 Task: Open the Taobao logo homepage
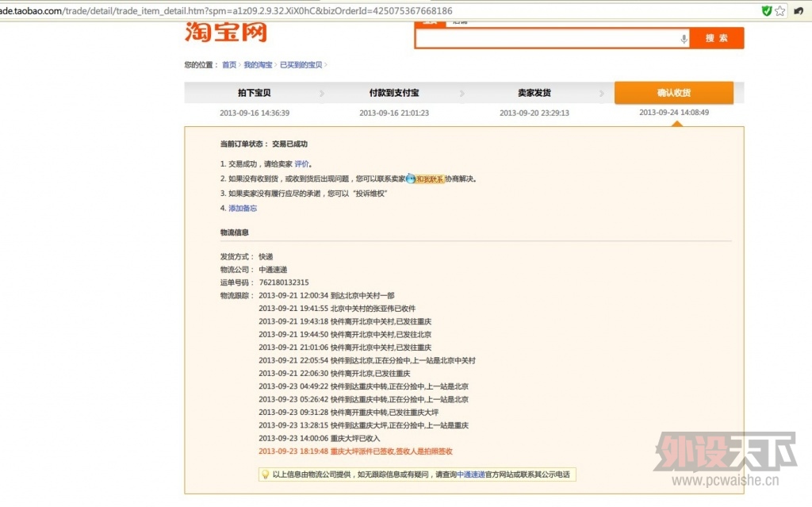coord(226,33)
